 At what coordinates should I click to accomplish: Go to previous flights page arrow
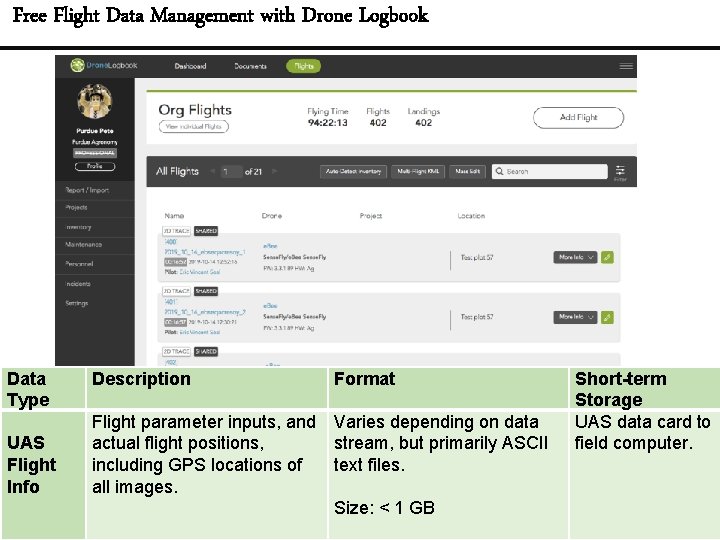(x=212, y=171)
